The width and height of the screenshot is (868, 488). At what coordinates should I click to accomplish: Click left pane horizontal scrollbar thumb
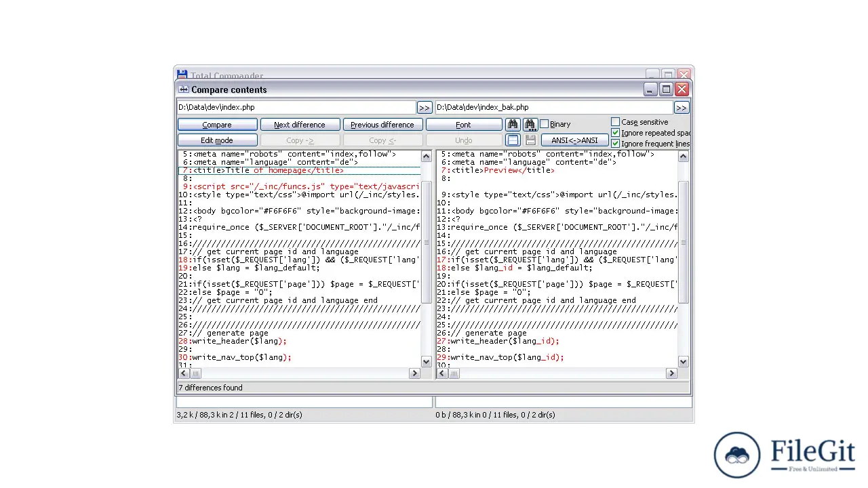(195, 373)
